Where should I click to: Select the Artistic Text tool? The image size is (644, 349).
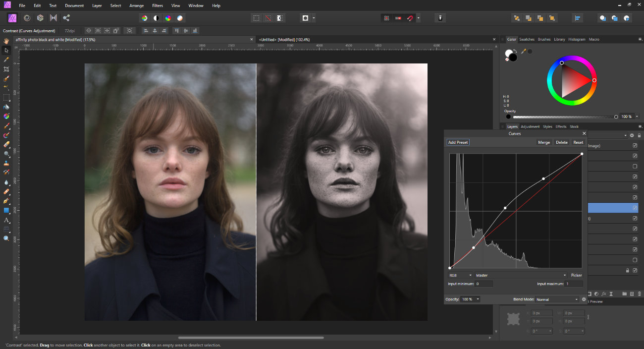[6, 220]
